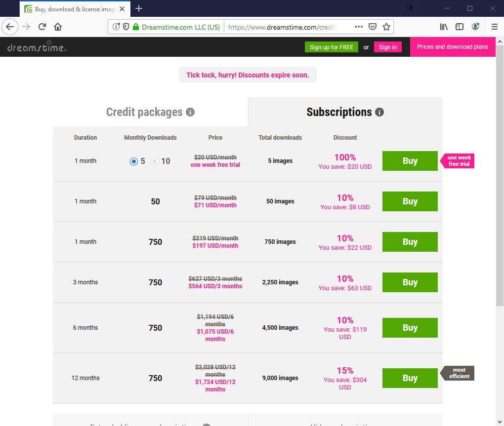Open a new browser tab with the plus

(x=139, y=8)
